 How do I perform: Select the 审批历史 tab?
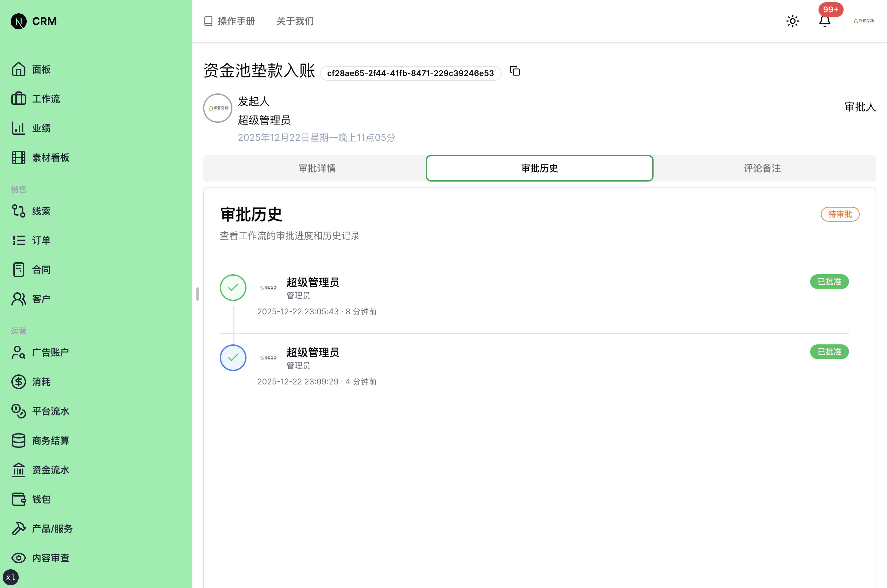539,169
